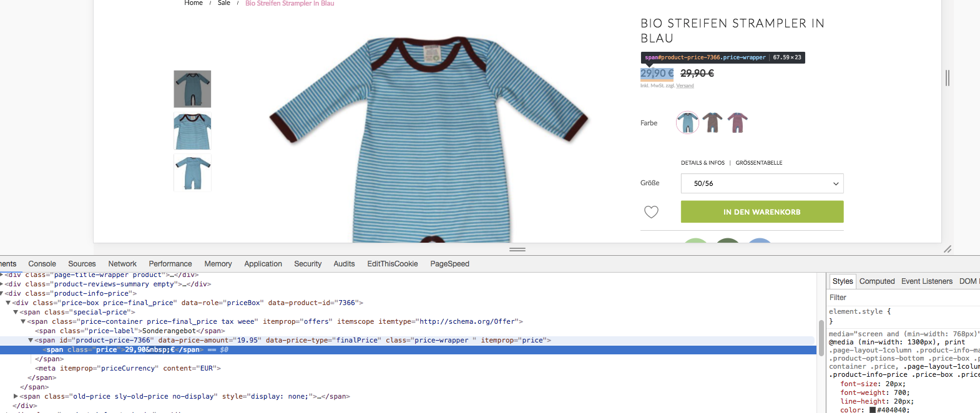Collapse the product-price-7366 span node
This screenshot has height=413, width=980.
click(x=31, y=340)
